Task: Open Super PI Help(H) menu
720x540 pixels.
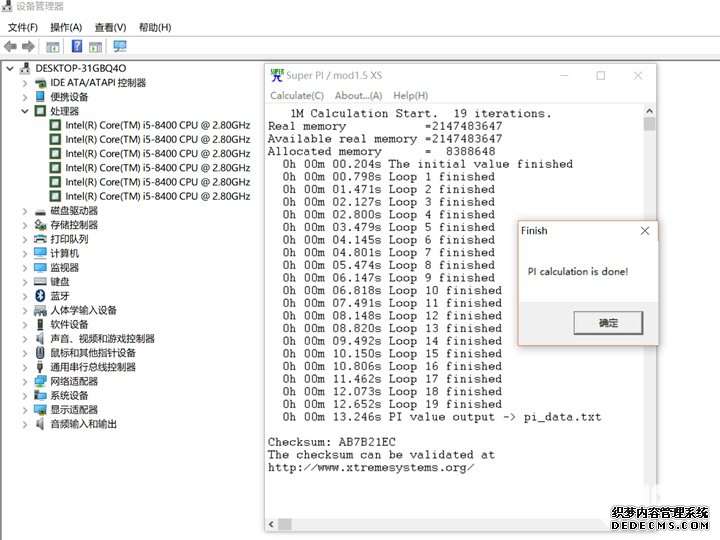Action: [411, 96]
